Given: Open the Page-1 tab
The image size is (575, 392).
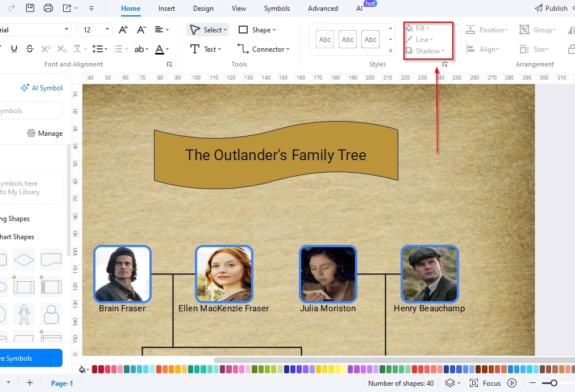Looking at the screenshot, I should (62, 383).
